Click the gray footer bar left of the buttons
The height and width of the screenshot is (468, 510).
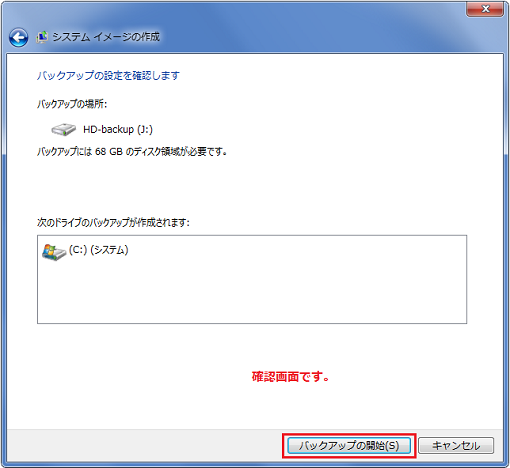coord(143,446)
